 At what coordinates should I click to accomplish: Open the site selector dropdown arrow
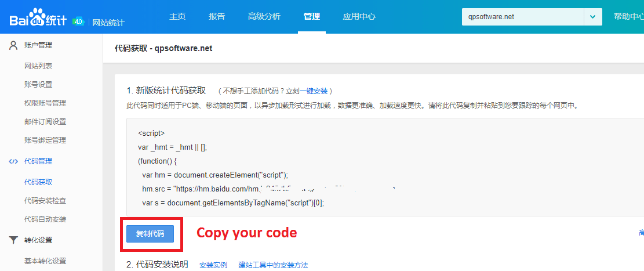592,17
